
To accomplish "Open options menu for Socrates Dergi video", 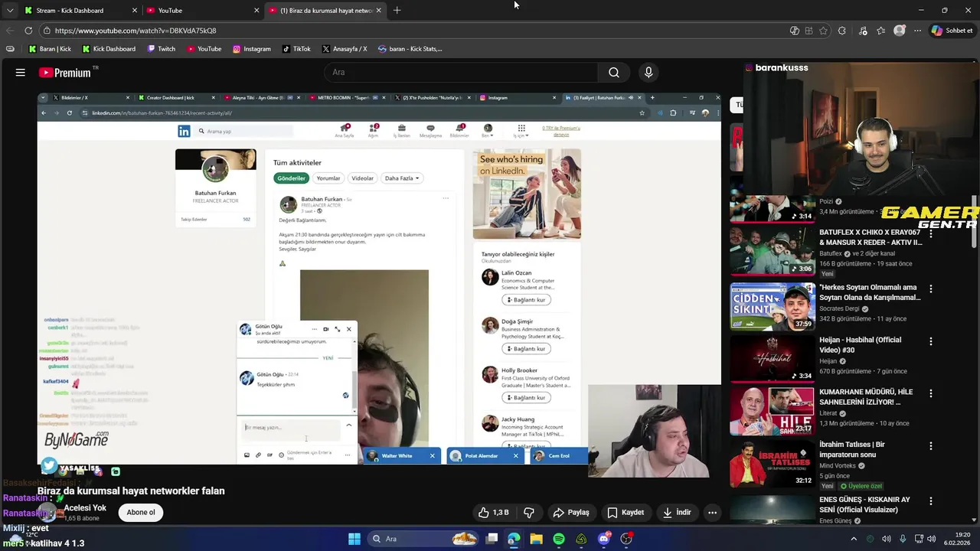I will tap(931, 289).
